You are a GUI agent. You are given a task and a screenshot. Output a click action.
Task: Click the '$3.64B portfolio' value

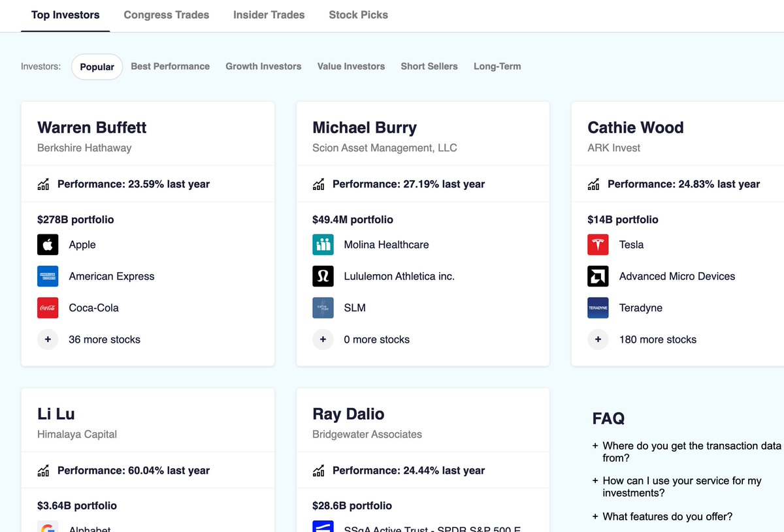click(x=77, y=506)
